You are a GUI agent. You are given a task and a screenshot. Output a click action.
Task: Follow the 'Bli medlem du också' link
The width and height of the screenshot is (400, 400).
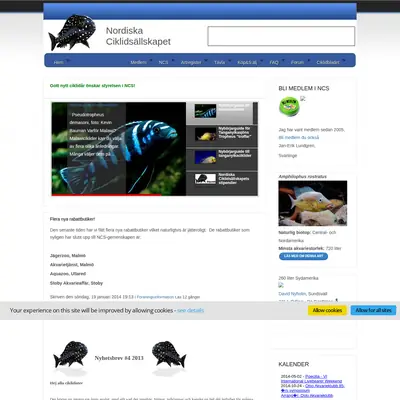[299, 137]
